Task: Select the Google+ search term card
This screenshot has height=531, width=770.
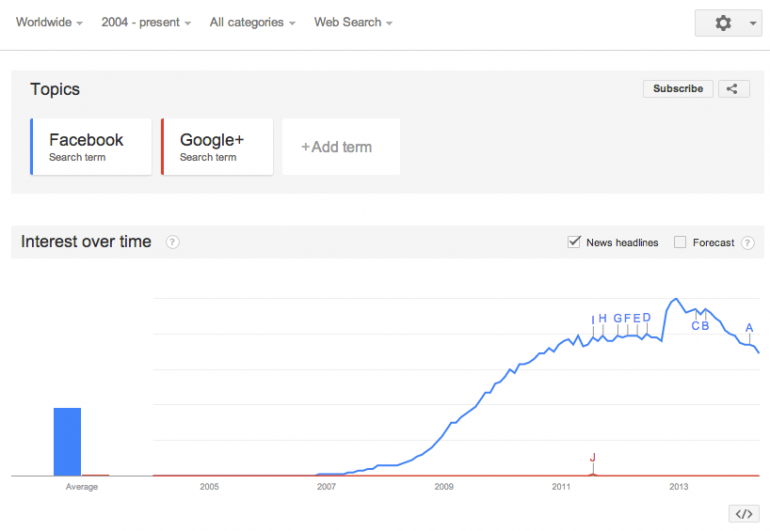Action: pyautogui.click(x=217, y=146)
